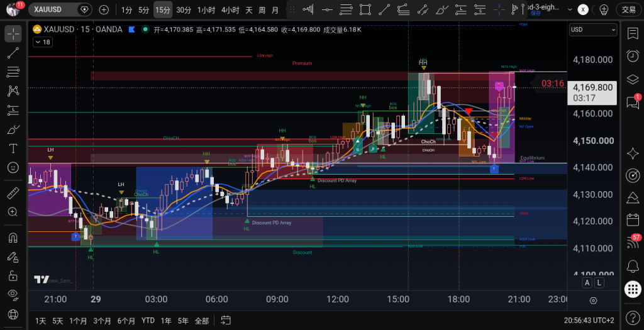Switch to 4小时 timeframe
Image resolution: width=644 pixels, height=330 pixels.
230,10
